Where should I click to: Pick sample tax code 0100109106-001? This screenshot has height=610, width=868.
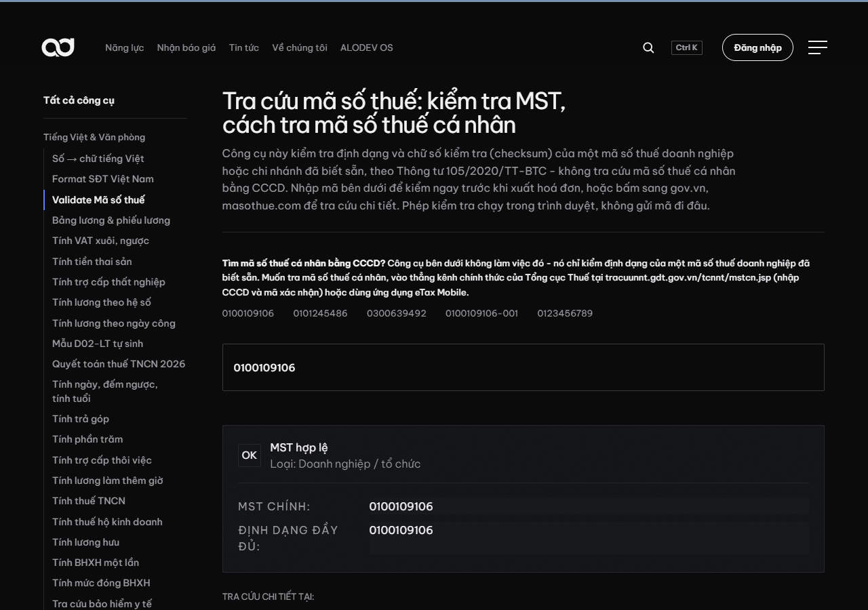(481, 313)
